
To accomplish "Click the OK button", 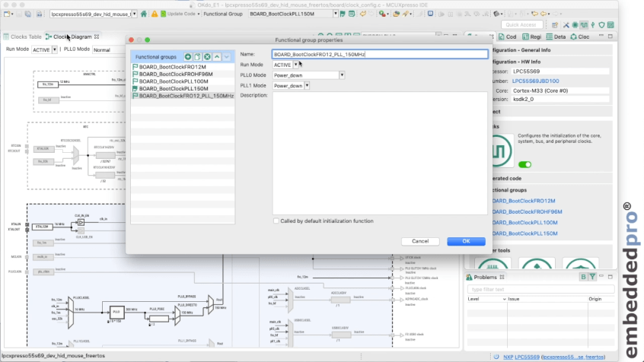I will [x=466, y=241].
